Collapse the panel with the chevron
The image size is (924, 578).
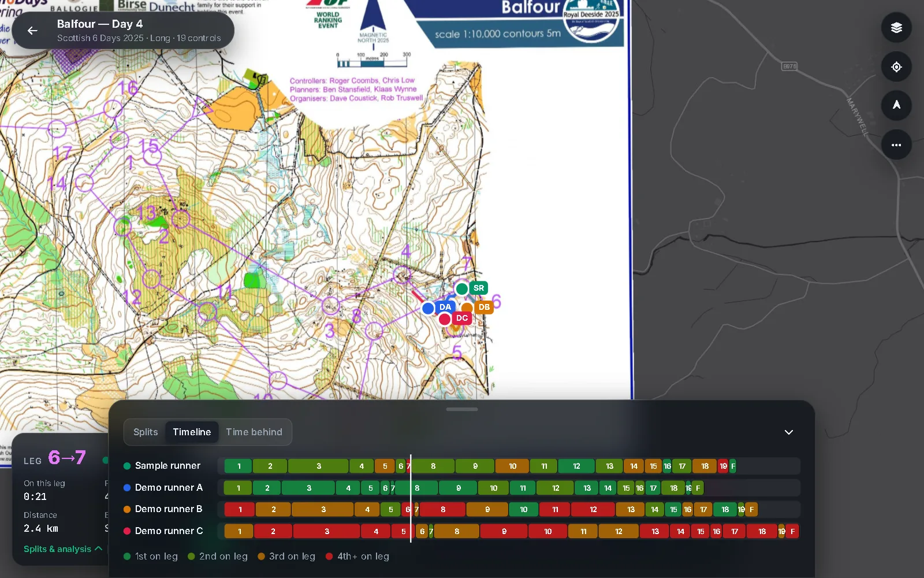789,432
